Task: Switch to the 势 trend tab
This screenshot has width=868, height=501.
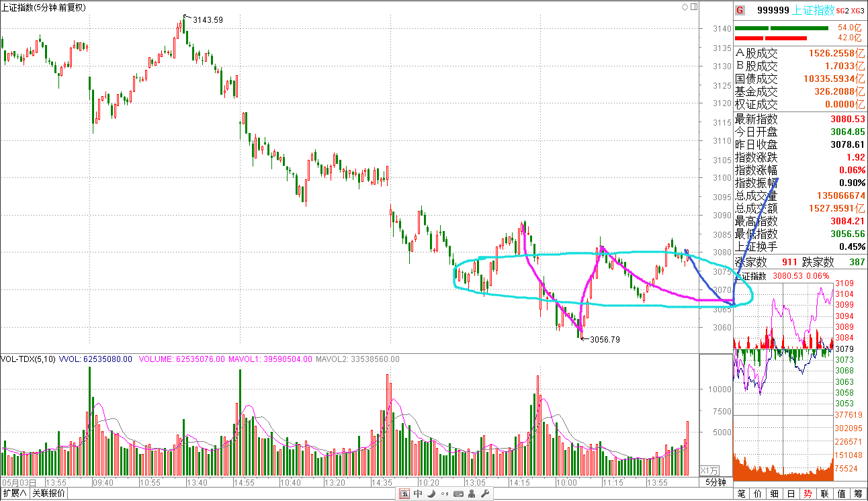Action: [808, 494]
